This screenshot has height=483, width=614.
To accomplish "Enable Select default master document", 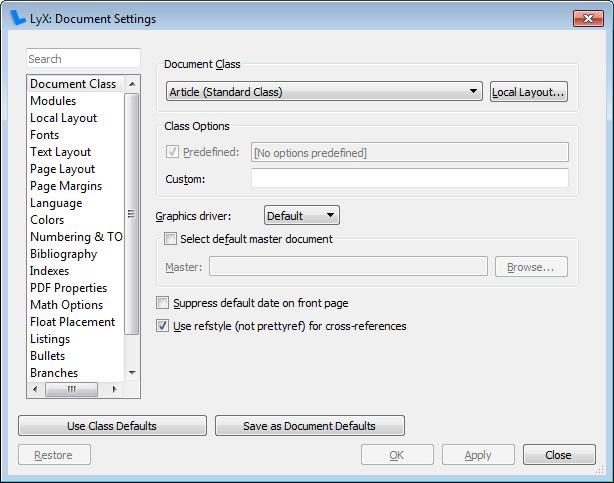I will [x=170, y=239].
